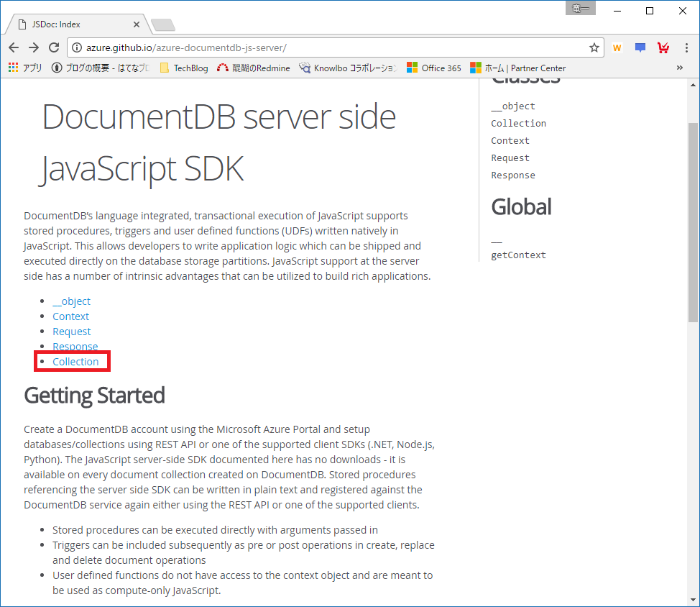Open the 醍醐のRedmine bookmark

click(253, 68)
